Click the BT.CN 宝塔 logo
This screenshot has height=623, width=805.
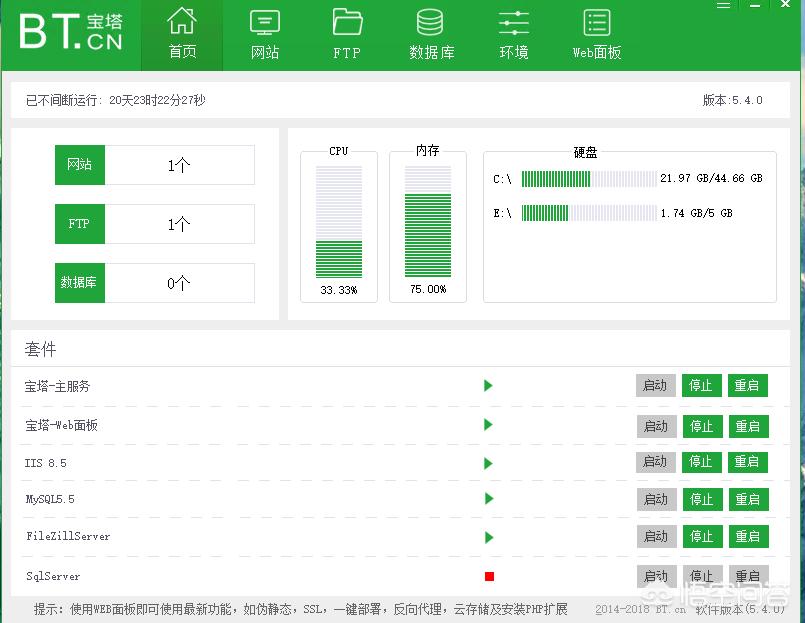point(71,31)
